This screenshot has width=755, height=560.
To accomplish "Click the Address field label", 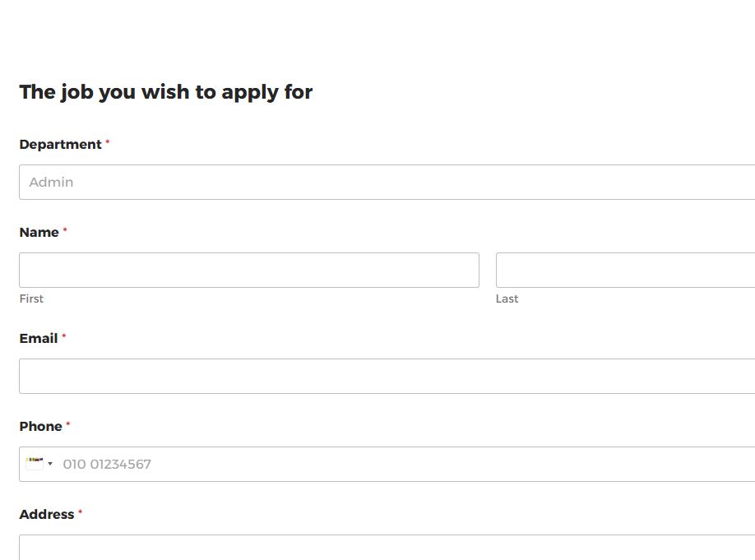I will pos(46,514).
